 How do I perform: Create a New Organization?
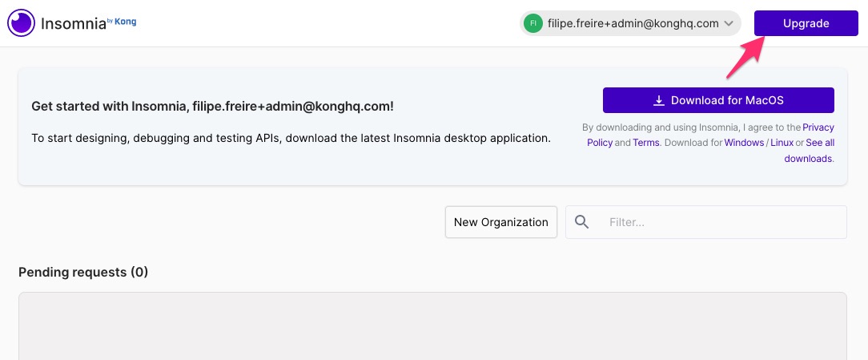point(501,222)
